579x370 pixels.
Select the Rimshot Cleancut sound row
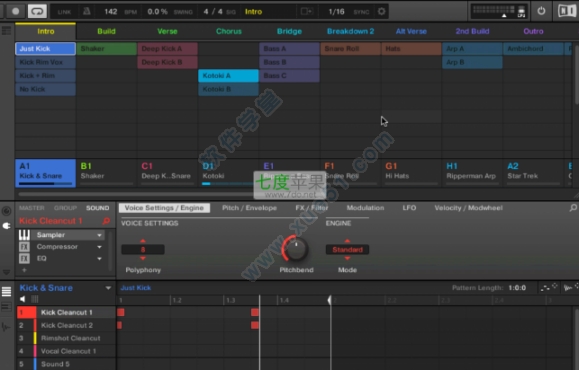pyautogui.click(x=66, y=338)
